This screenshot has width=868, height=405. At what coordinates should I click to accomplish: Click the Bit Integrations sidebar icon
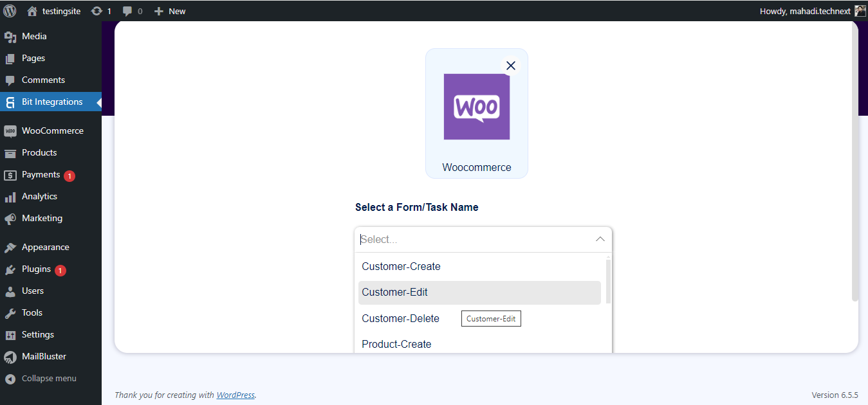click(10, 102)
